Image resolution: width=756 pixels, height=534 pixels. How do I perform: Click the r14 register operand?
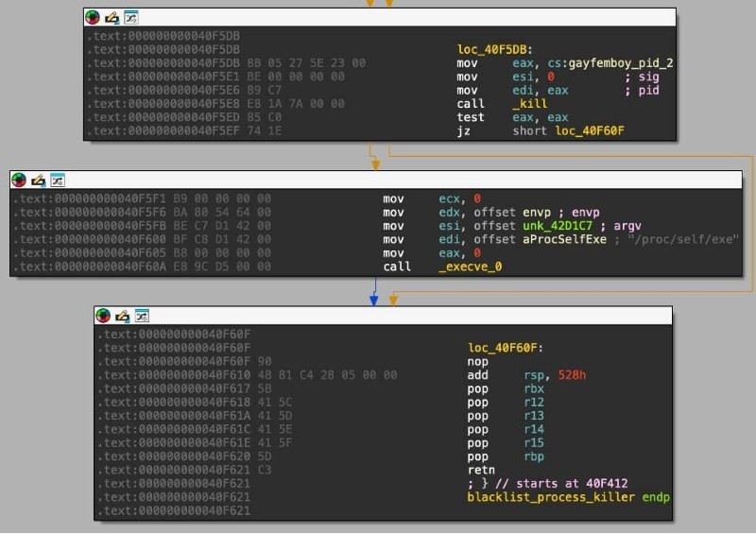534,429
